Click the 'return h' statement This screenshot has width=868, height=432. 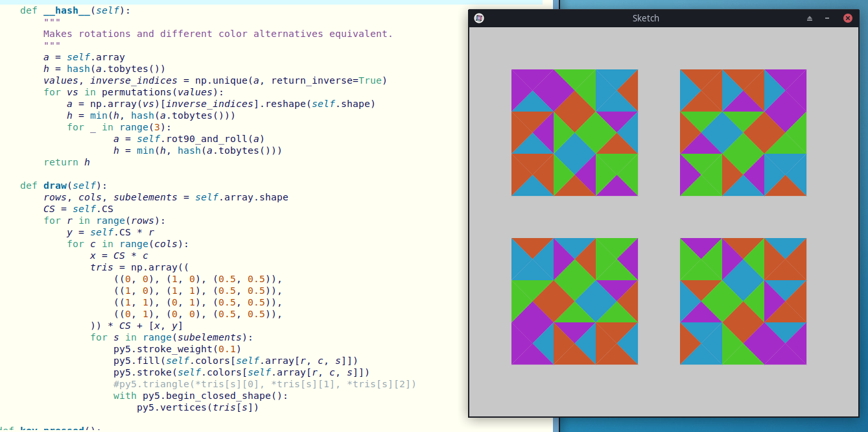(x=66, y=162)
